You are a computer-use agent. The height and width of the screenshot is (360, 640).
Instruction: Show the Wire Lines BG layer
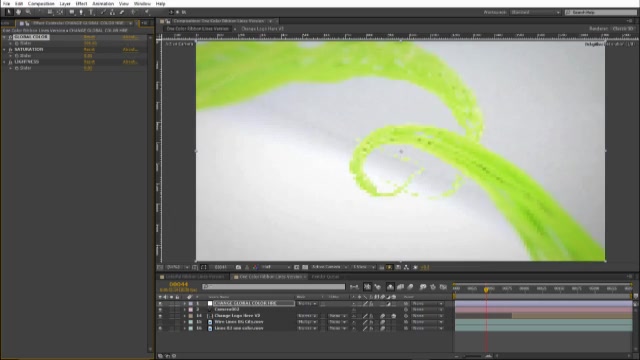pyautogui.click(x=160, y=322)
